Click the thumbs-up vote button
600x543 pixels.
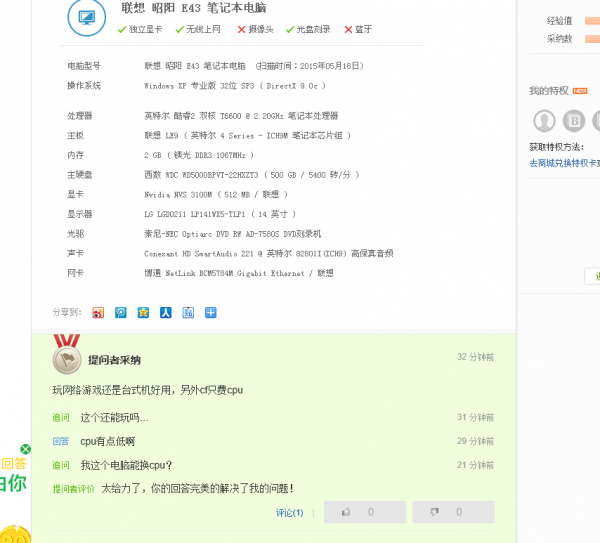(365, 512)
